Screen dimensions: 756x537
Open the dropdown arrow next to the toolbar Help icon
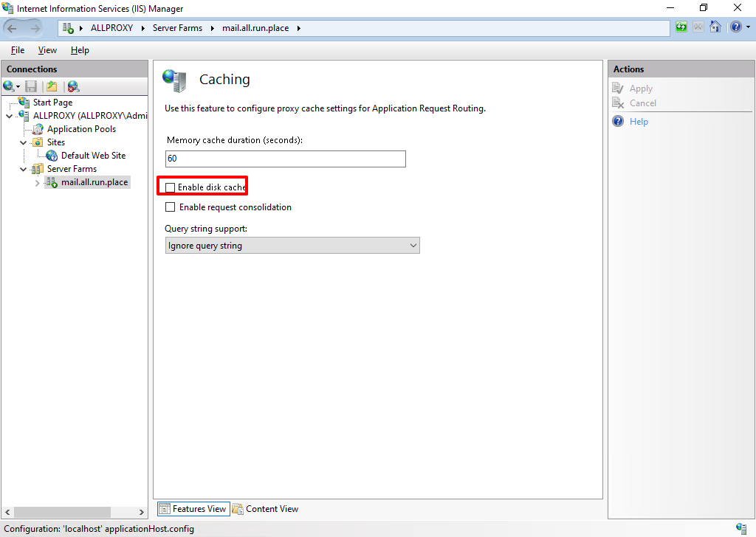click(749, 27)
